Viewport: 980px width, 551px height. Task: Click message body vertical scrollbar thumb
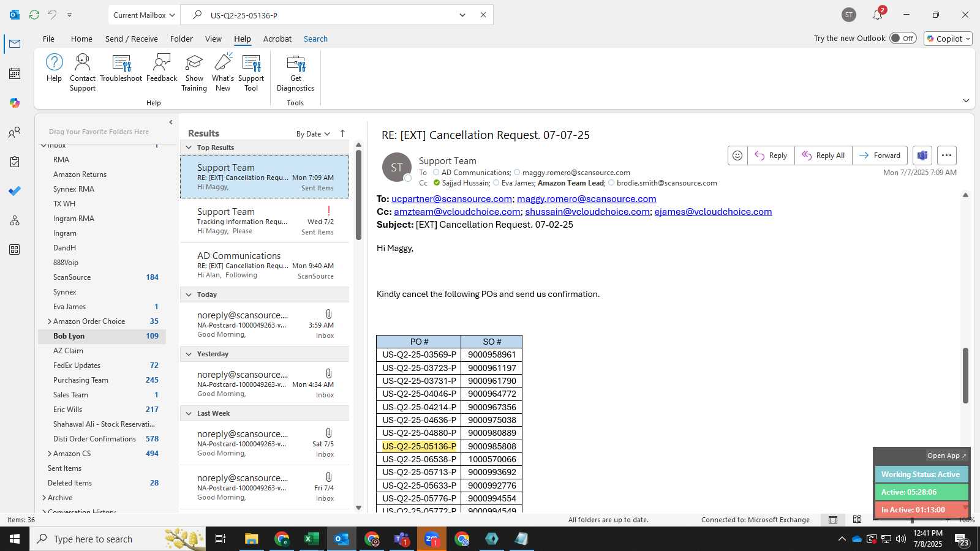(x=965, y=375)
